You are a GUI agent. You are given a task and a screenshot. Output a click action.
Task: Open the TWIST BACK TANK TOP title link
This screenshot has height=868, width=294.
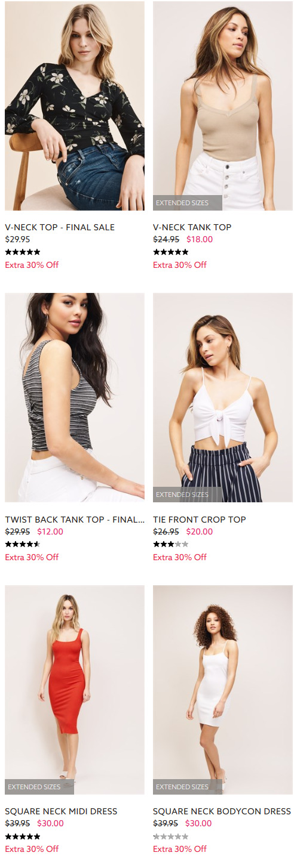coord(75,520)
